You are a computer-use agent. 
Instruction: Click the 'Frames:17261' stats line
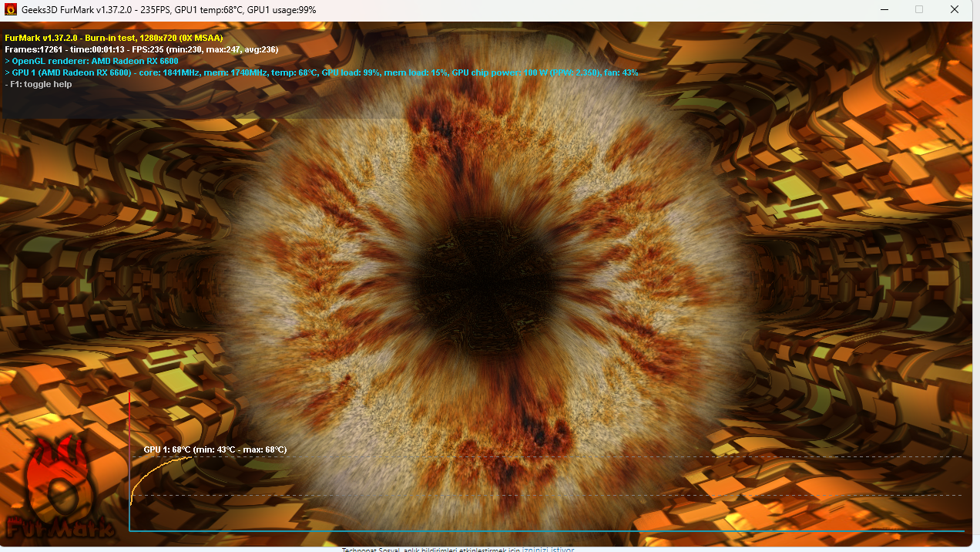tap(142, 49)
